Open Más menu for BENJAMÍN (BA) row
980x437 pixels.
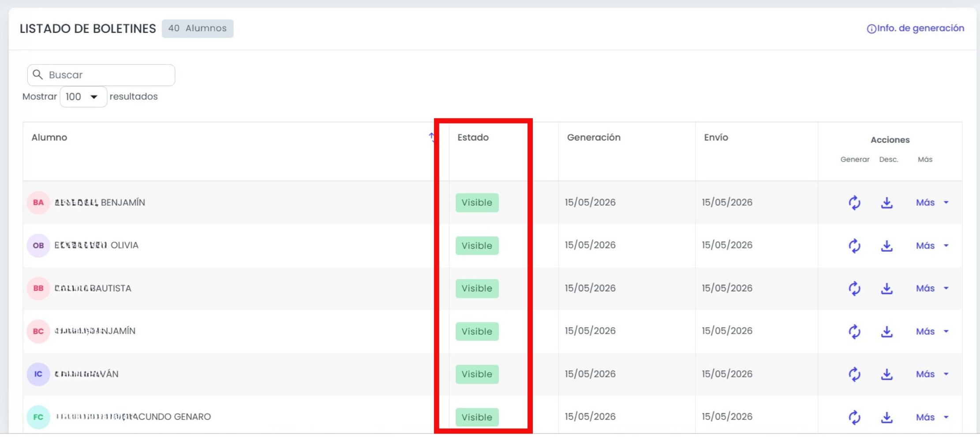pos(932,203)
